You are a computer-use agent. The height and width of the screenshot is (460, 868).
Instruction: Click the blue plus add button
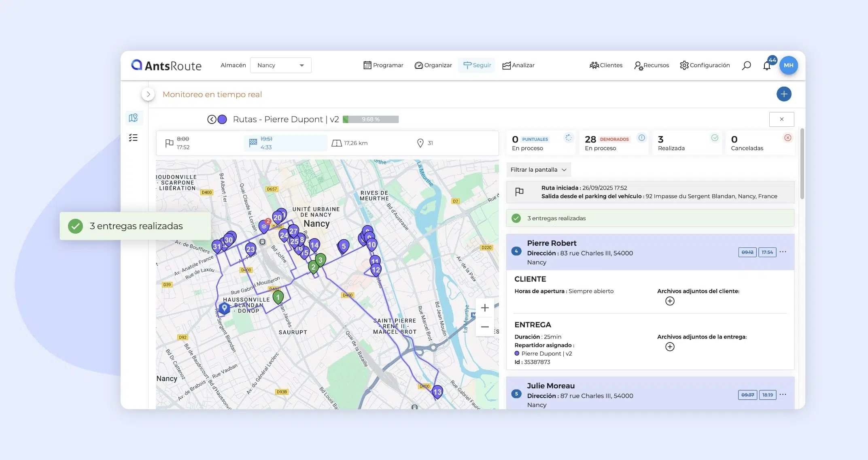[x=783, y=94]
